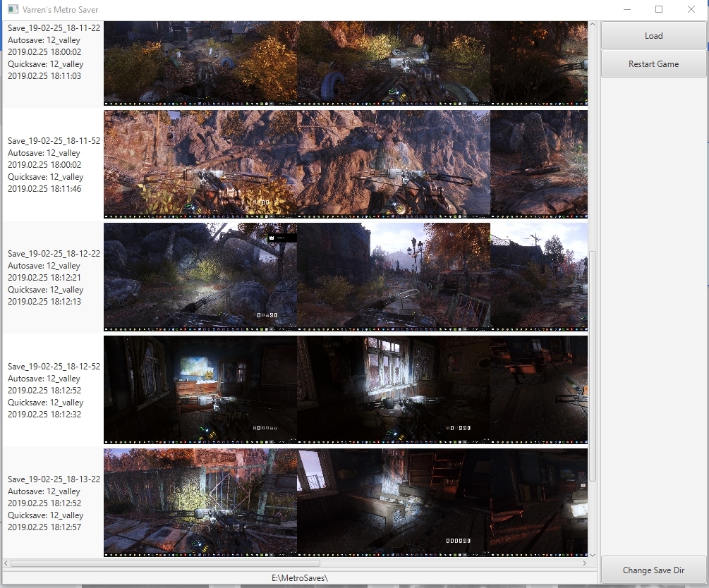Close the Metro Saver window
The image size is (709, 588).
point(691,9)
